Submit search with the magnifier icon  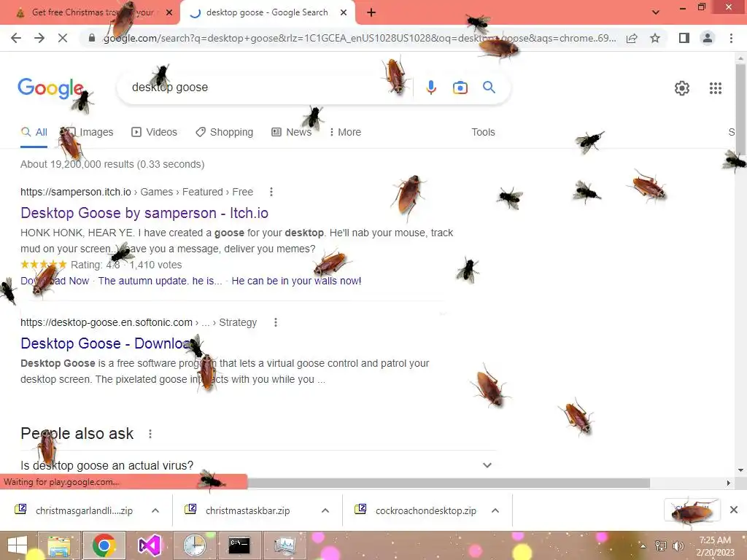click(489, 87)
